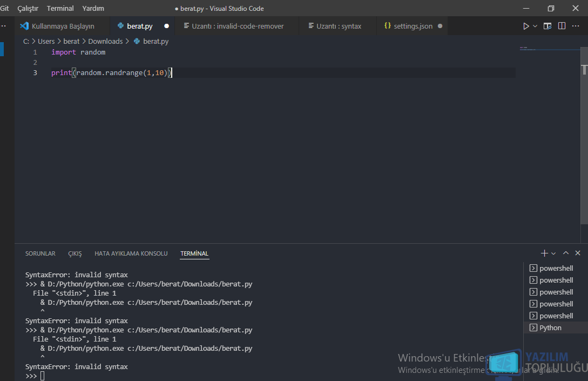Click C: drive in breadcrumb
This screenshot has height=381, width=588.
[x=26, y=41]
